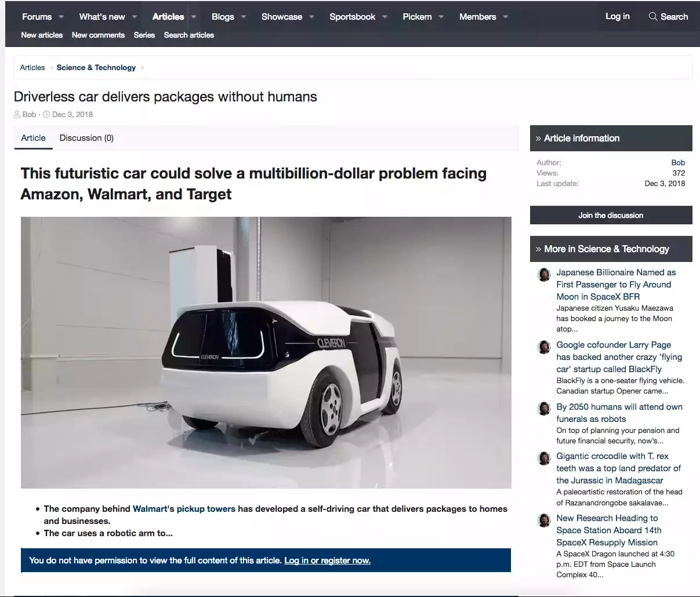
Task: Click the Science & Technology breadcrumb
Action: (x=96, y=67)
